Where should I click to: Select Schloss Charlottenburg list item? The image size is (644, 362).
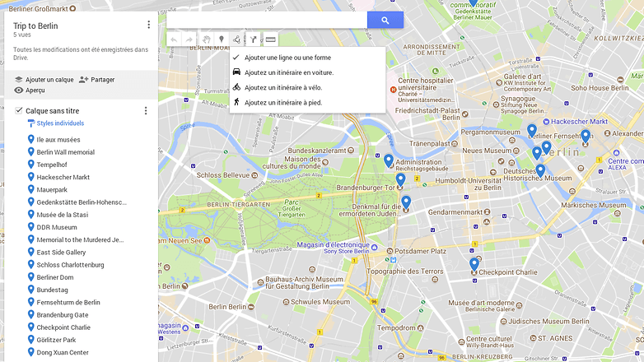click(x=70, y=265)
